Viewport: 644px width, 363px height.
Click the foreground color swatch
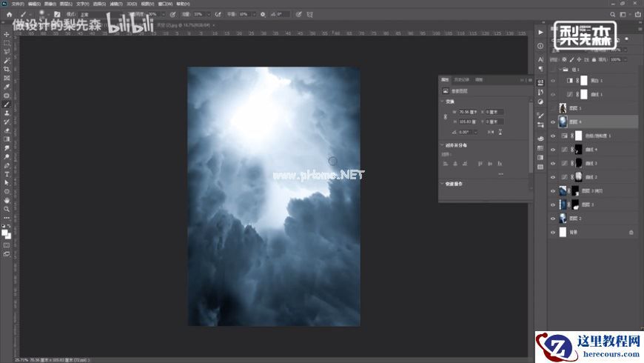[4, 233]
